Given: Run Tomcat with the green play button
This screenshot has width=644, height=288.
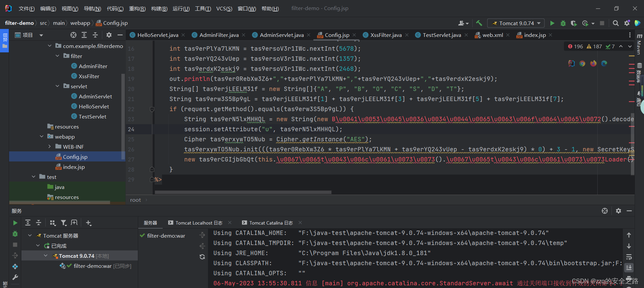Looking at the screenshot, I should [552, 23].
